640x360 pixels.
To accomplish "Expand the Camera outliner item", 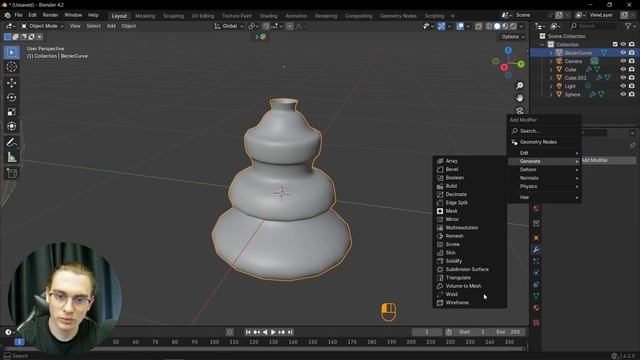I will point(551,61).
